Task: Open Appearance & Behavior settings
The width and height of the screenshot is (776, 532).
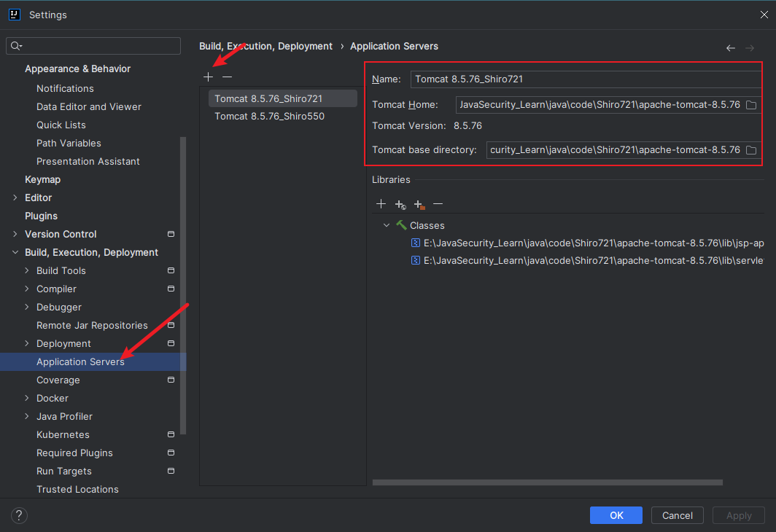Action: click(x=78, y=69)
